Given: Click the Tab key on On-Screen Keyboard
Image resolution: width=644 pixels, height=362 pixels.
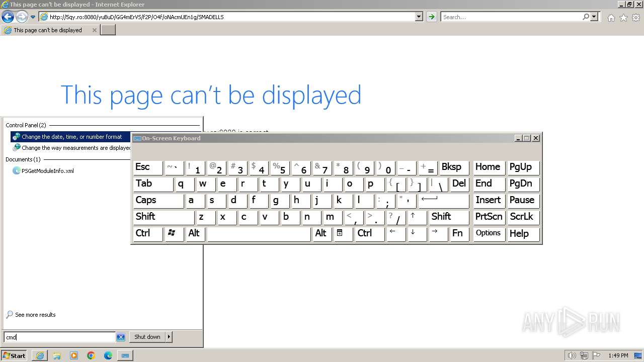Looking at the screenshot, I should coord(153,184).
